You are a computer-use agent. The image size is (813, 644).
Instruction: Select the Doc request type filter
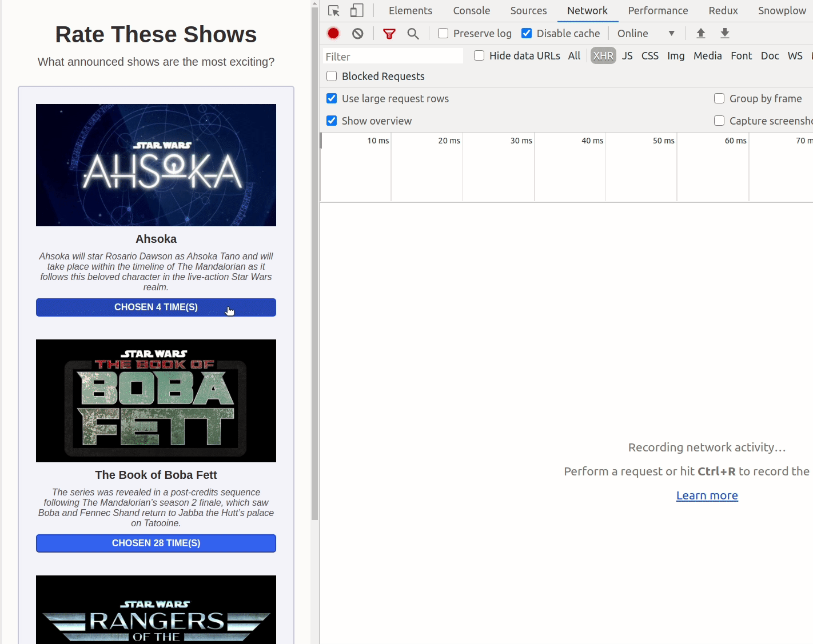[x=770, y=56]
